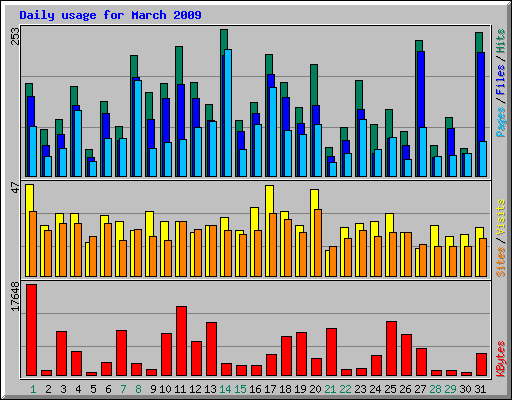Select day 25 on the date axis
512x400 pixels.
click(390, 389)
